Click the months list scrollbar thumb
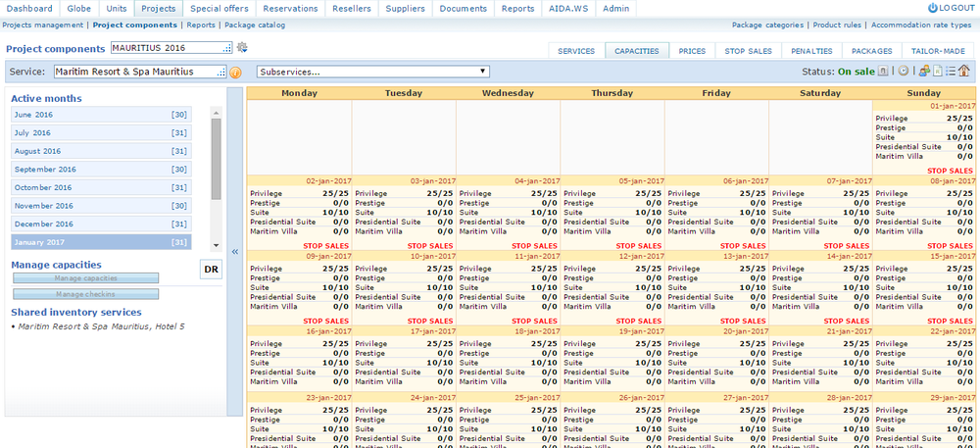The width and height of the screenshot is (980, 448). 217,160
